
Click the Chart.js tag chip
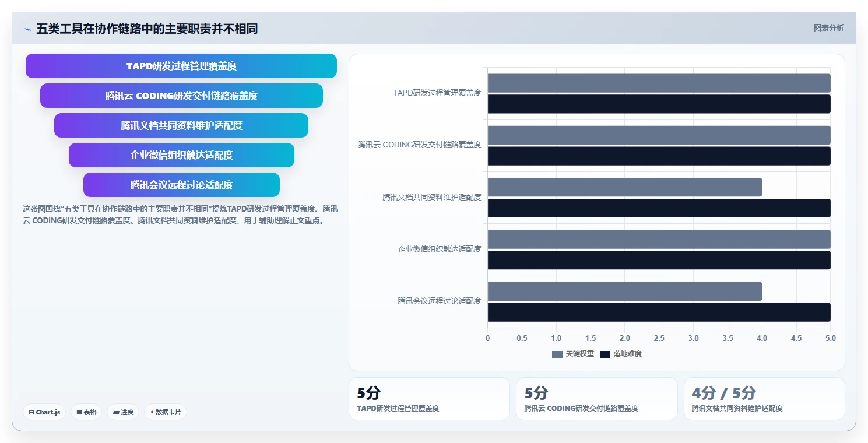pyautogui.click(x=44, y=412)
